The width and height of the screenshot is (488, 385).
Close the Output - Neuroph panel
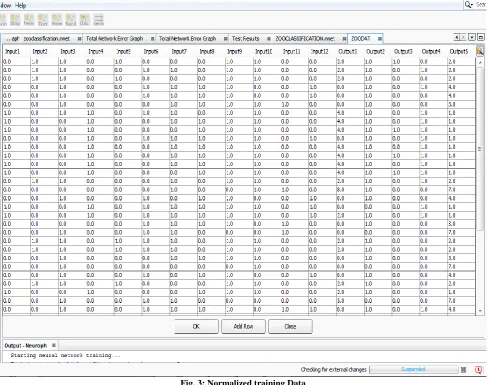pos(54,345)
